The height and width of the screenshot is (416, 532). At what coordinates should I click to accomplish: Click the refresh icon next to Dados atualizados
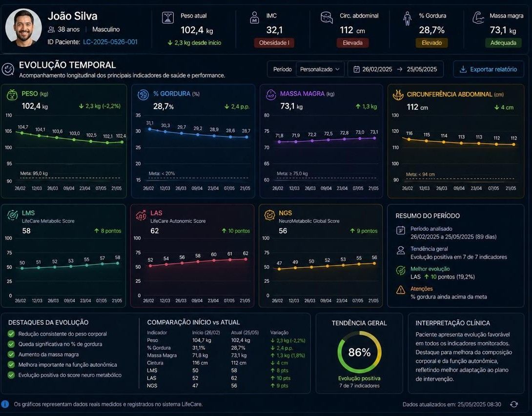514,404
